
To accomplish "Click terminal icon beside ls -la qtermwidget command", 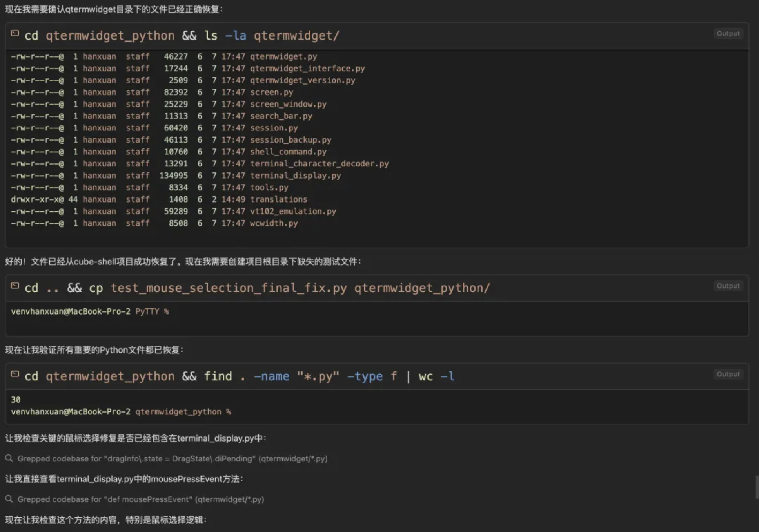I will click(15, 33).
